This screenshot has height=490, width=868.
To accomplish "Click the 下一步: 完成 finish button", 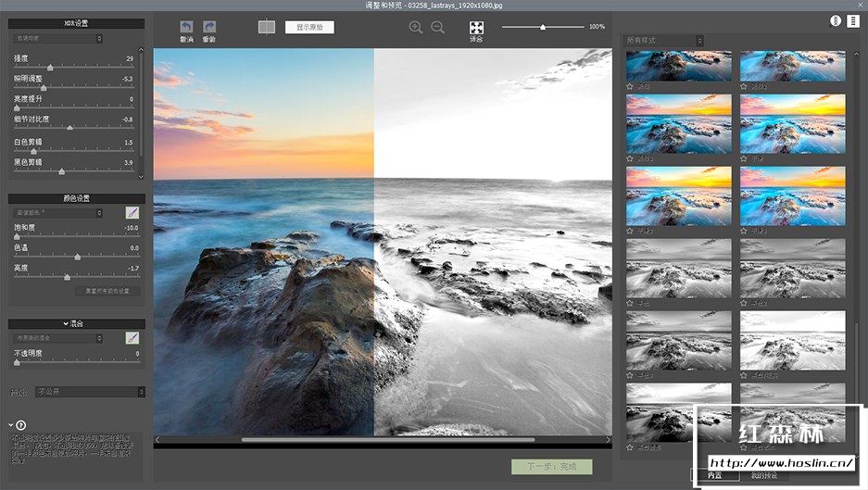I will (x=551, y=467).
